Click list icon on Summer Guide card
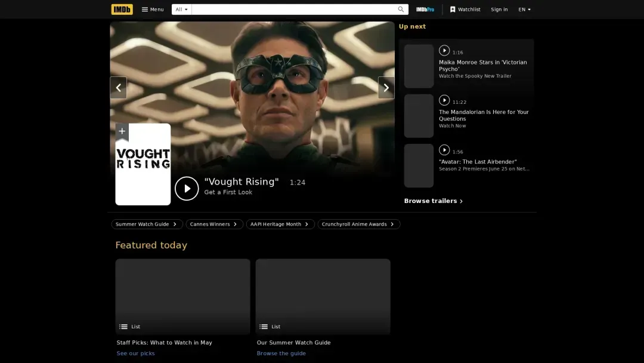The image size is (644, 363). pyautogui.click(x=264, y=327)
